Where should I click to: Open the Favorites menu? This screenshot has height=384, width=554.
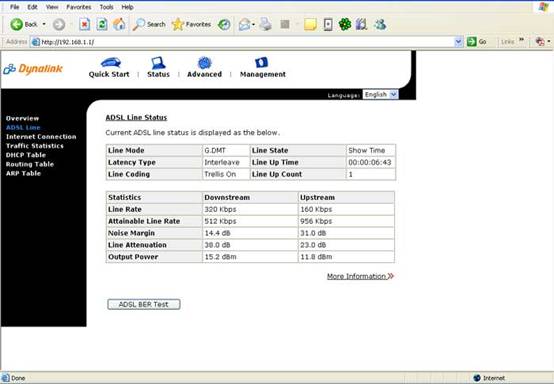[x=78, y=7]
